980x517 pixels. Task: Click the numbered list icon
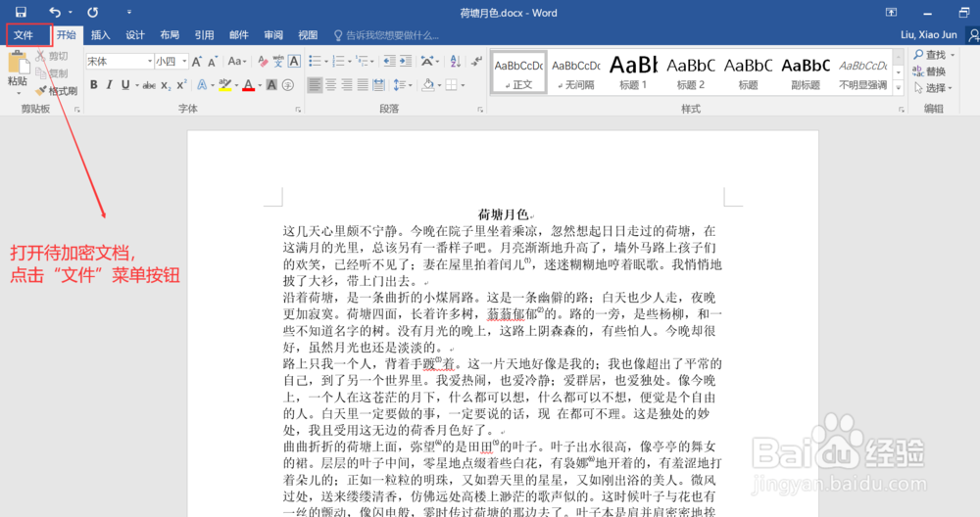tap(338, 61)
